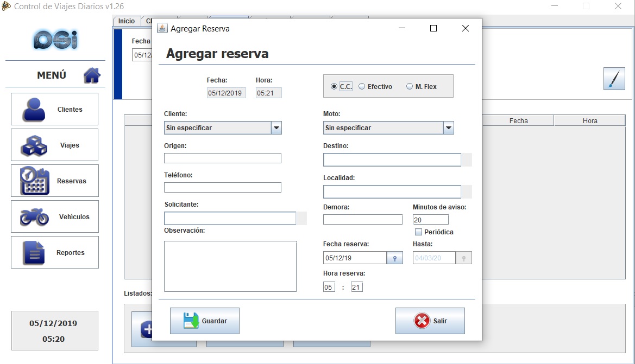Screen dimensions: 635x364
Task: Expand the Moto dropdown list
Action: 448,128
